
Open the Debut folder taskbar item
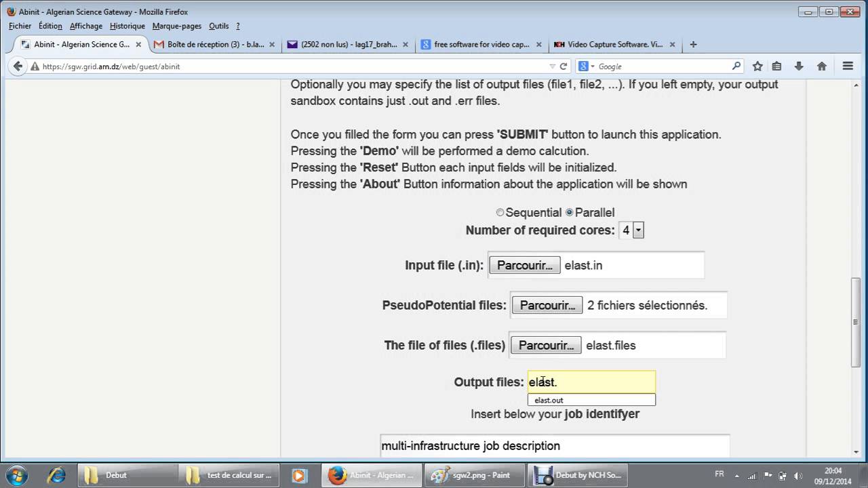click(x=127, y=475)
